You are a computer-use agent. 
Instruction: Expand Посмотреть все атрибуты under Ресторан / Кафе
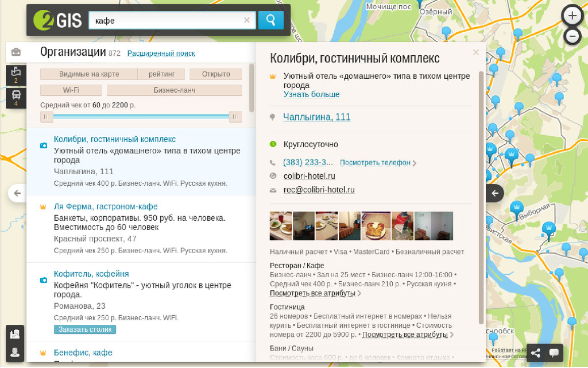coord(313,293)
